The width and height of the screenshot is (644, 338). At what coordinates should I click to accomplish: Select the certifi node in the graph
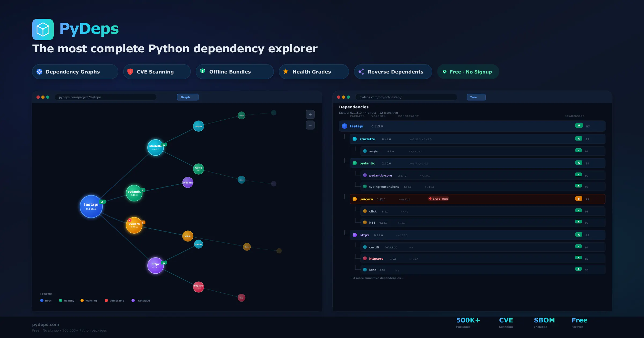click(199, 244)
